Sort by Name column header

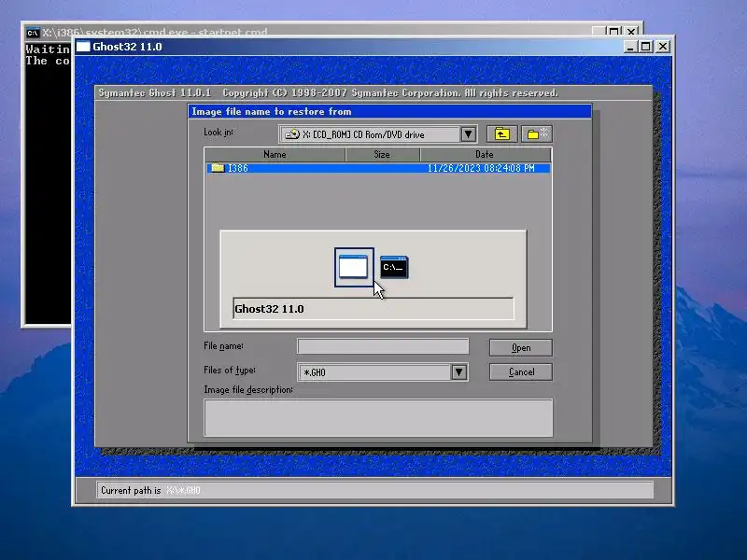click(x=275, y=154)
